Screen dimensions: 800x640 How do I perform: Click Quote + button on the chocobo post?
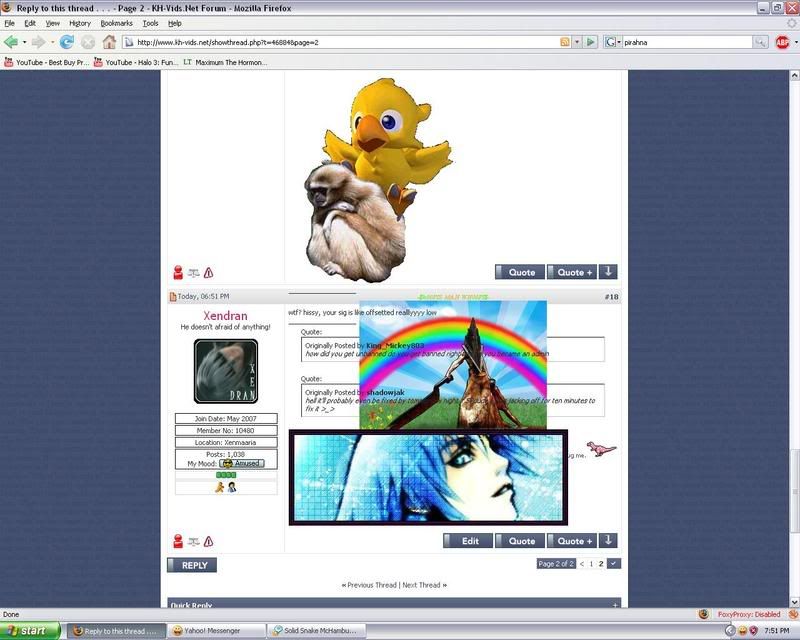pos(572,272)
